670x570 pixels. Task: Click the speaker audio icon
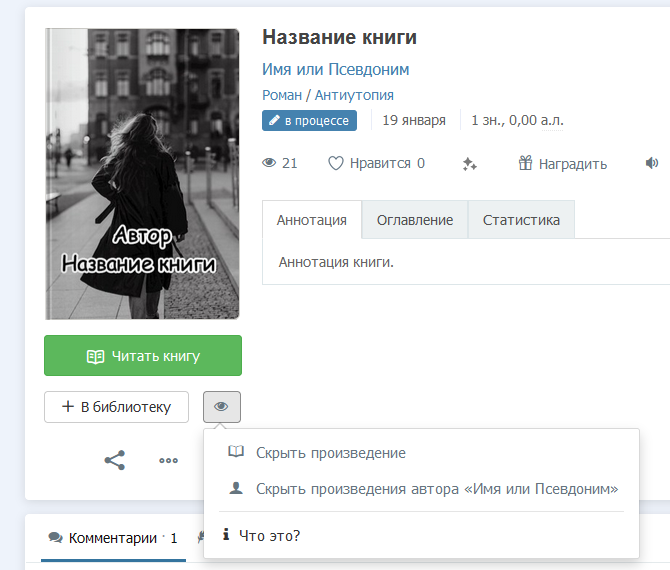pos(652,163)
